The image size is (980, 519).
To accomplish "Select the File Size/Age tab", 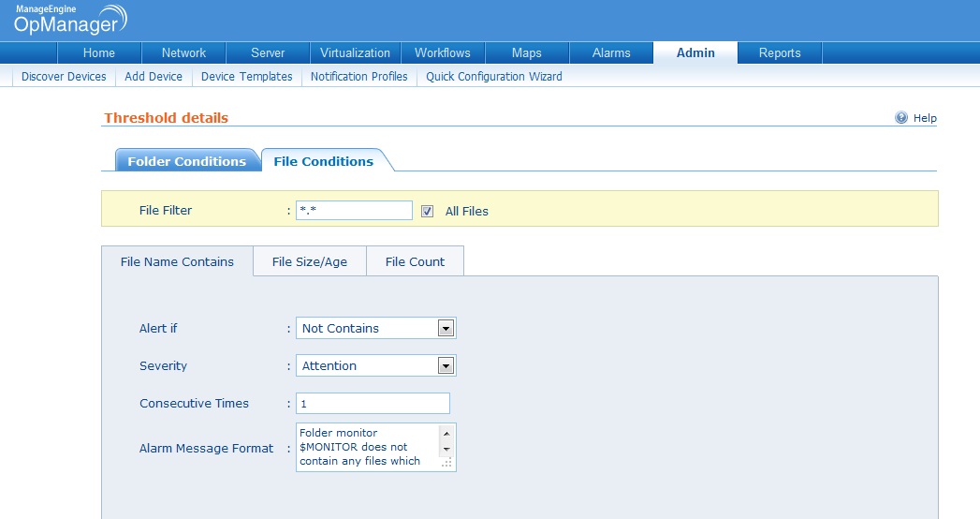I will point(309,261).
